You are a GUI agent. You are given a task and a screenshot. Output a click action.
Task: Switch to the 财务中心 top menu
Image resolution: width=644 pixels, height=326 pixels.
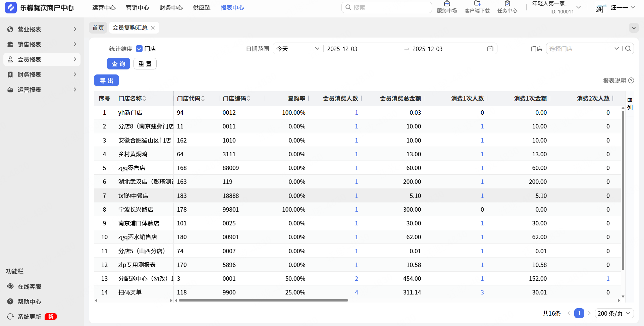pyautogui.click(x=171, y=8)
